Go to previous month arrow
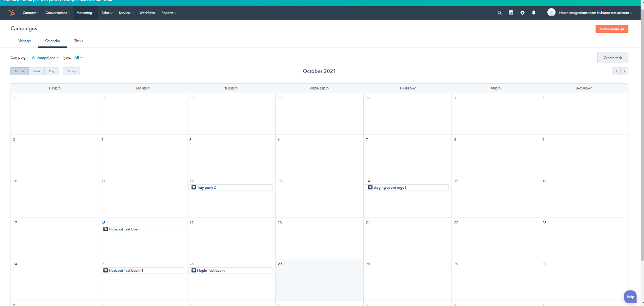The image size is (644, 306). tap(617, 71)
